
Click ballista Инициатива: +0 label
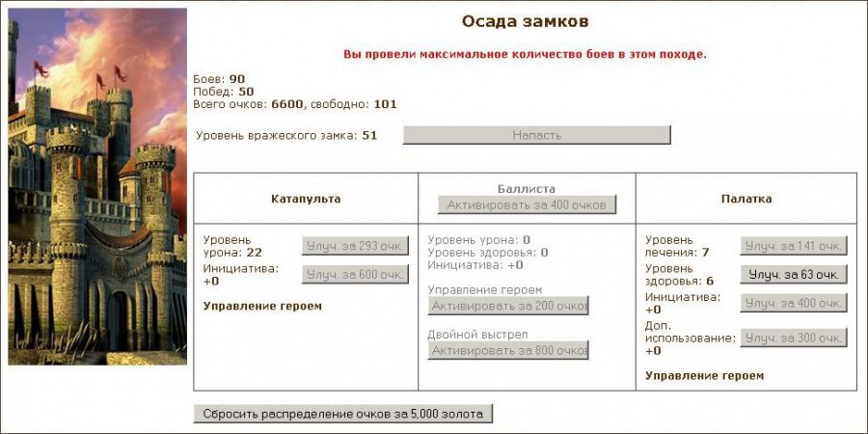click(x=475, y=265)
